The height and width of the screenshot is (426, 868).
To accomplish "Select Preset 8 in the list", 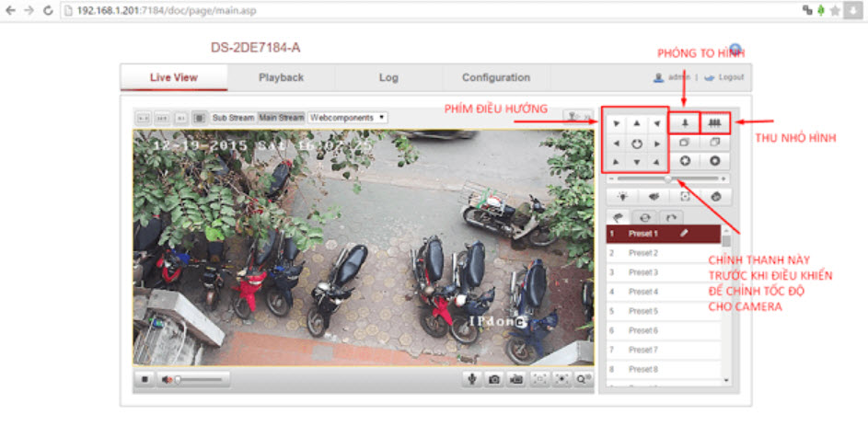I will point(663,369).
